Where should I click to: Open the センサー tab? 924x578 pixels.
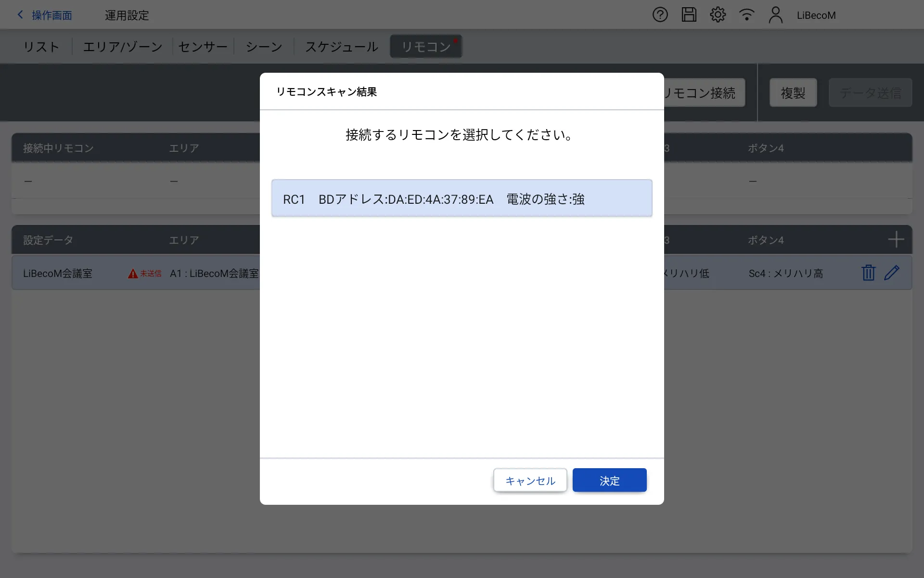pyautogui.click(x=203, y=47)
